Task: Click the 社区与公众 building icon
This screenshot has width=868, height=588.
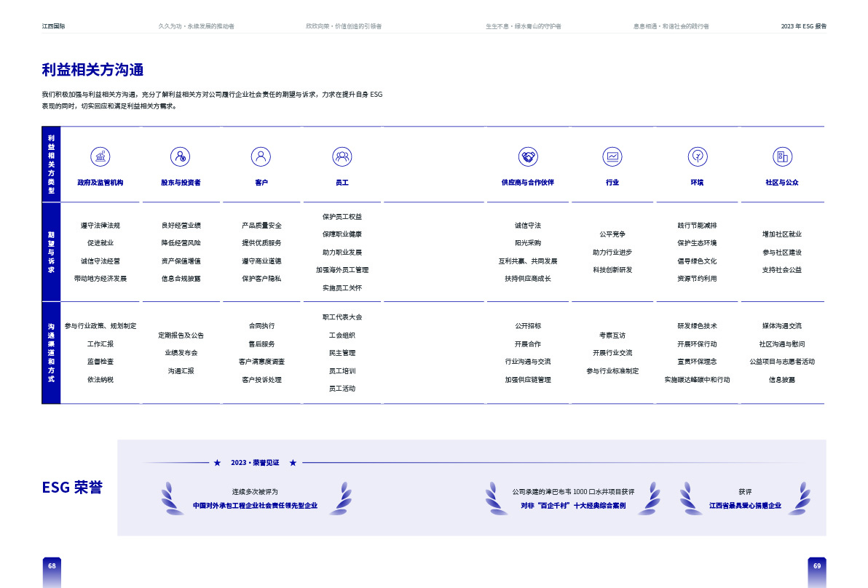Action: (x=782, y=156)
